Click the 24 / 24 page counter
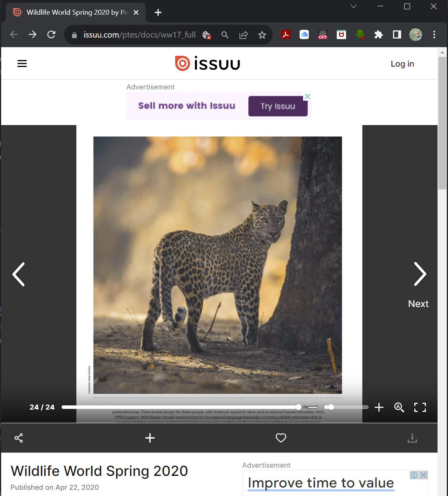Image resolution: width=448 pixels, height=496 pixels. coord(42,407)
